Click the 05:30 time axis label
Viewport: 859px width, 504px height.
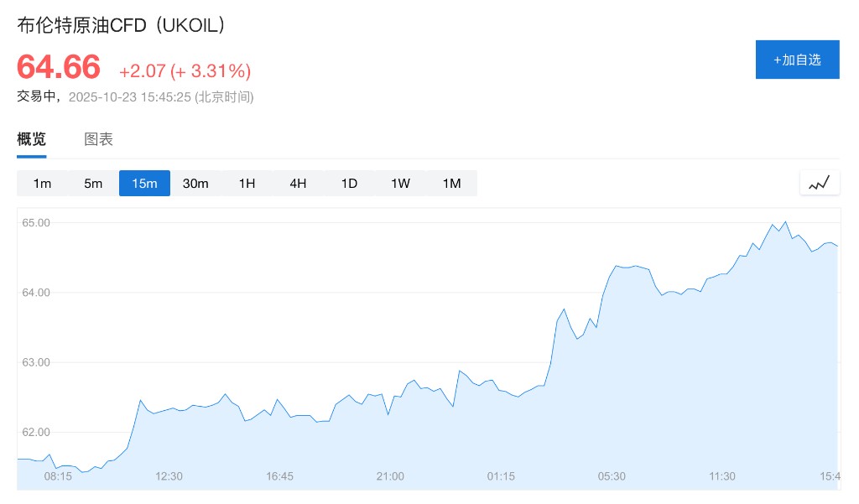pyautogui.click(x=612, y=476)
